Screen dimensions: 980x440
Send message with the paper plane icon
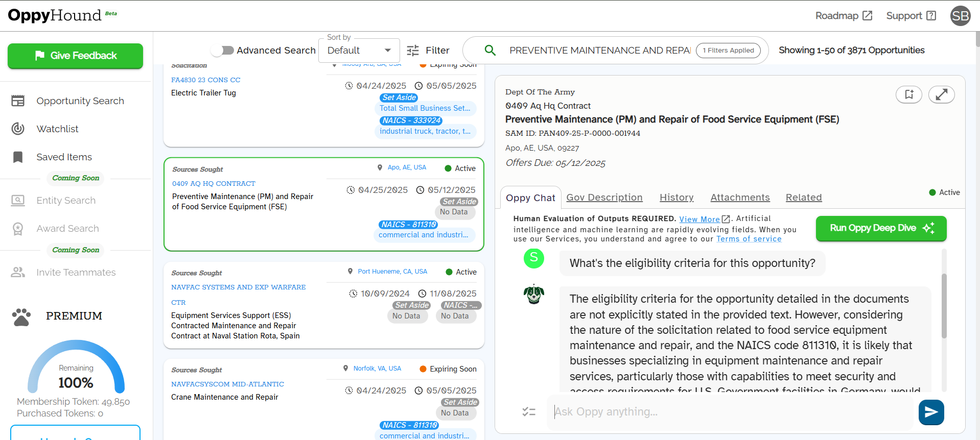point(931,412)
